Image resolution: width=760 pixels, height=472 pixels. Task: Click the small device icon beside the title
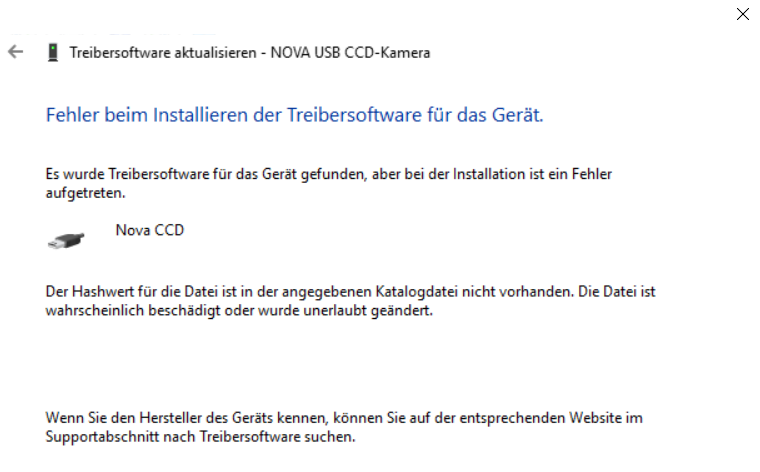click(52, 53)
